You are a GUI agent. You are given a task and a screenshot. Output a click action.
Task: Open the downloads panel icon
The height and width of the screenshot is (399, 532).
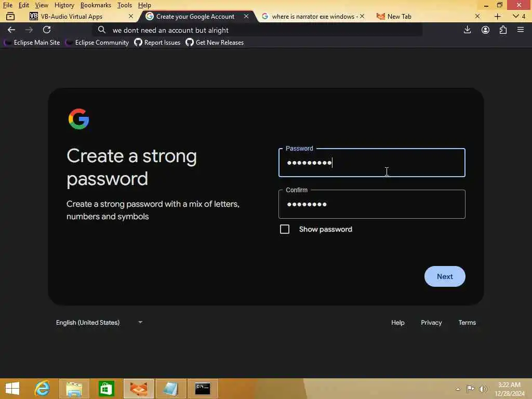click(467, 30)
